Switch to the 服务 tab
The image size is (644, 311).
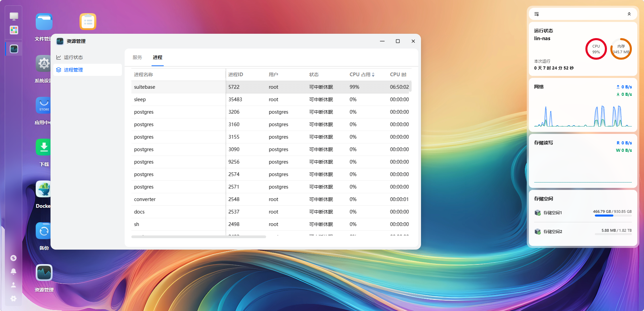(137, 57)
